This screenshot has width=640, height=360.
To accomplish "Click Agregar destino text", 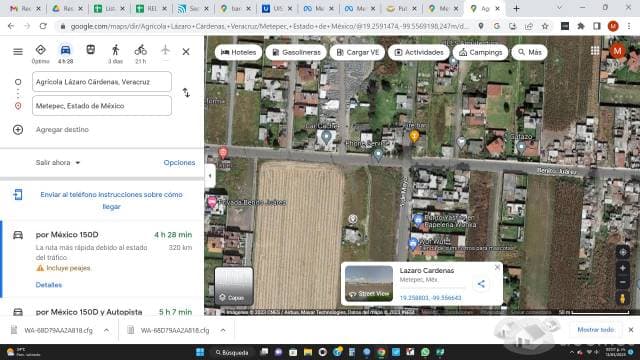I will point(62,129).
